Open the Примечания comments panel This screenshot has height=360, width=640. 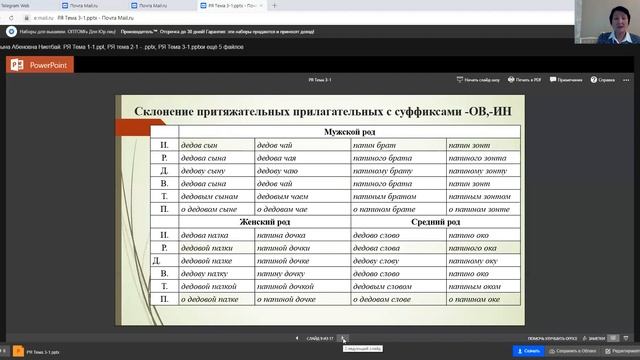566,80
